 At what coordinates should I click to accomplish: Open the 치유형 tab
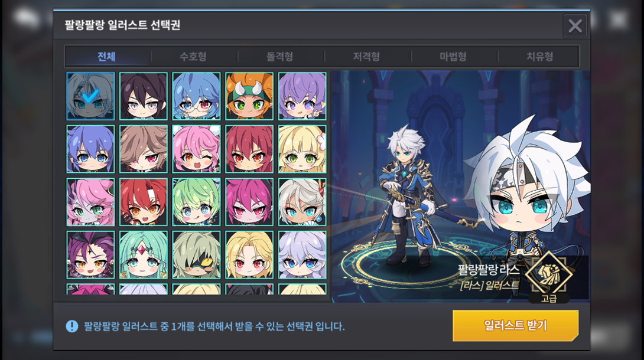tap(539, 57)
